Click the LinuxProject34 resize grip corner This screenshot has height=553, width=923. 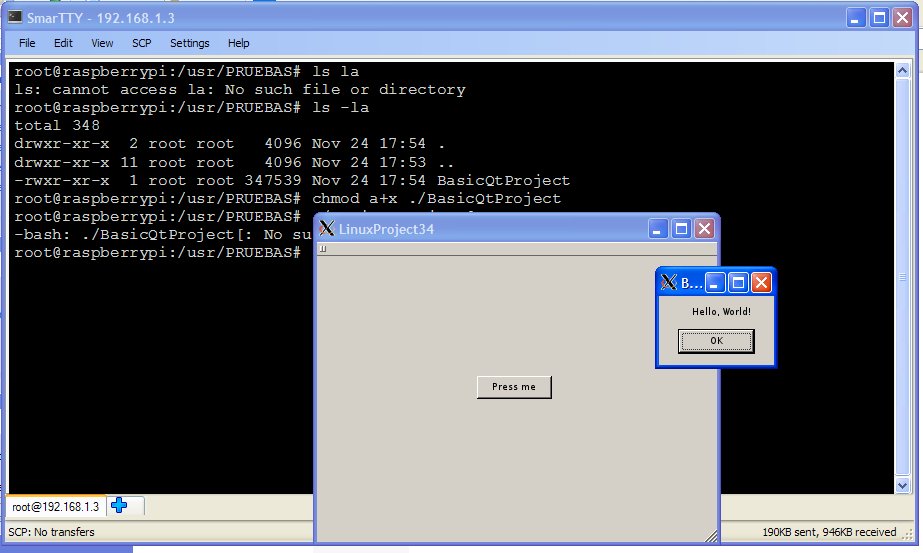711,535
